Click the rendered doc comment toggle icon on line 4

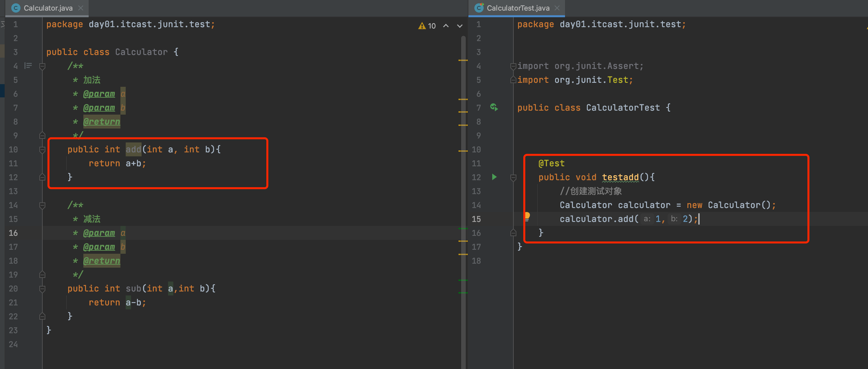pos(28,66)
